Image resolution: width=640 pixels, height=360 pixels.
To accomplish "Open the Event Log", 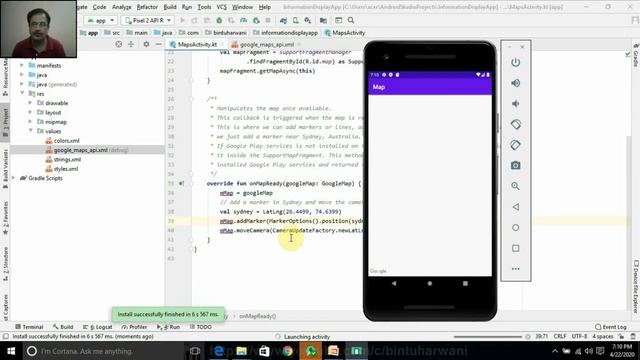I will 611,327.
